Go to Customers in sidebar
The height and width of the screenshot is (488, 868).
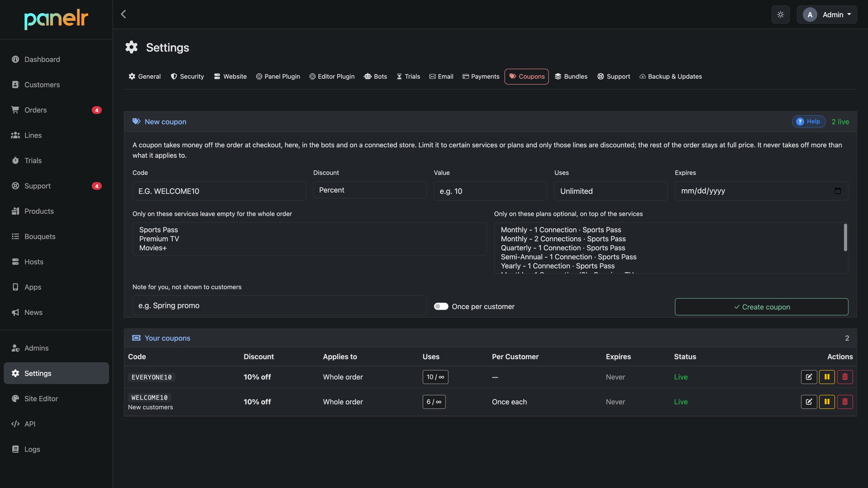[x=56, y=85]
